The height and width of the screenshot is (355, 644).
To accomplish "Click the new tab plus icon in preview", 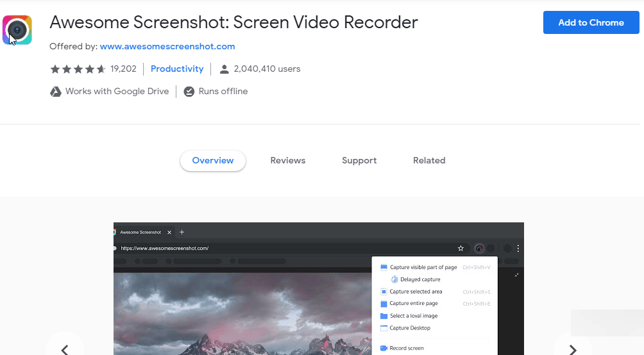I will tap(182, 233).
